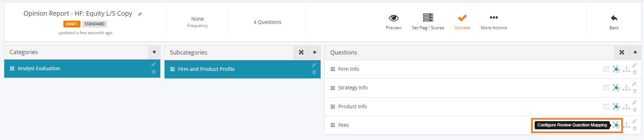Screen dimensions: 644x140
Task: Expand the Subcategories panel
Action: tap(301, 52)
